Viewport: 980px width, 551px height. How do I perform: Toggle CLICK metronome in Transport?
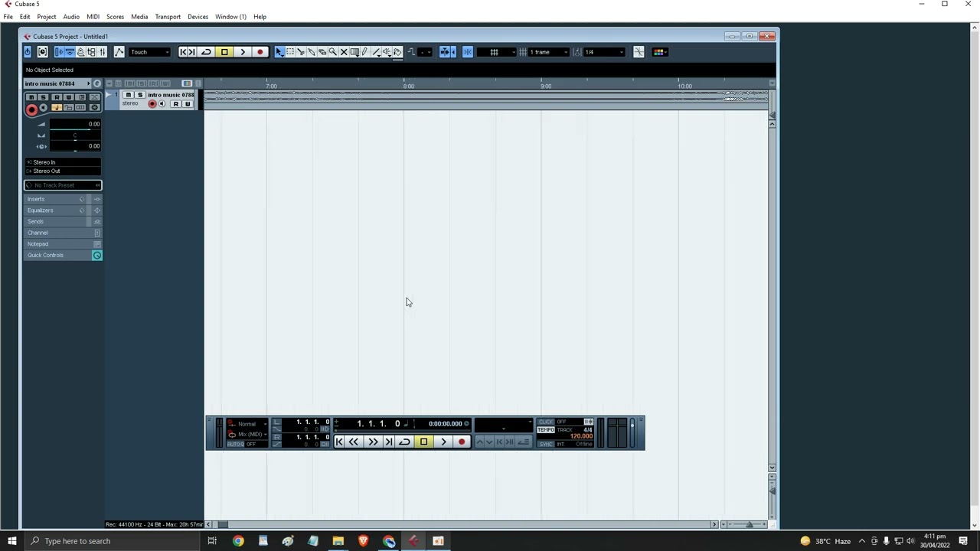545,422
